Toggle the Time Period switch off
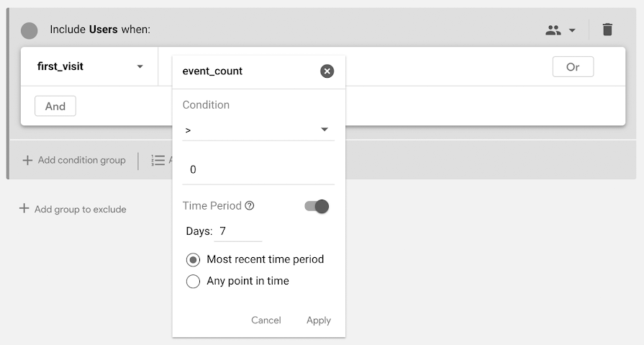644x345 pixels. click(x=317, y=206)
